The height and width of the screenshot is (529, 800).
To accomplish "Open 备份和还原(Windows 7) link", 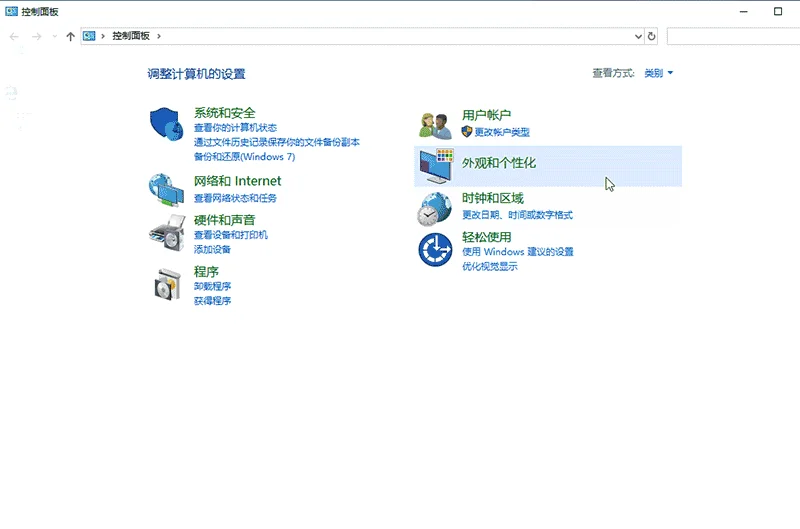I will pyautogui.click(x=244, y=157).
